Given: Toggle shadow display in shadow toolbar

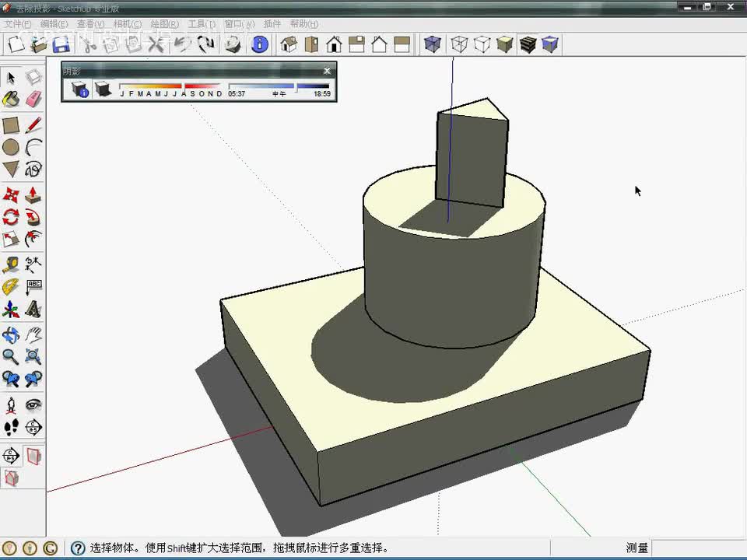Looking at the screenshot, I should (x=103, y=89).
